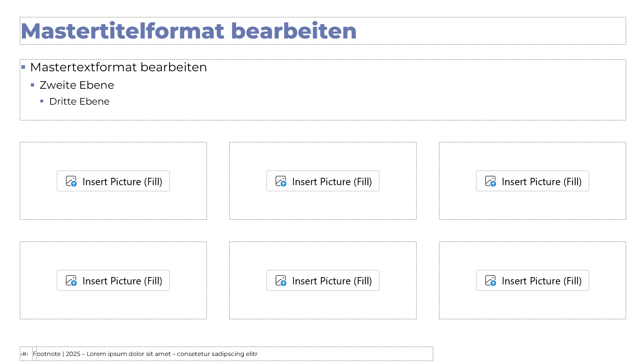Click picture icon in top-right placeholder
Image resolution: width=644 pixels, height=362 pixels.
[490, 181]
